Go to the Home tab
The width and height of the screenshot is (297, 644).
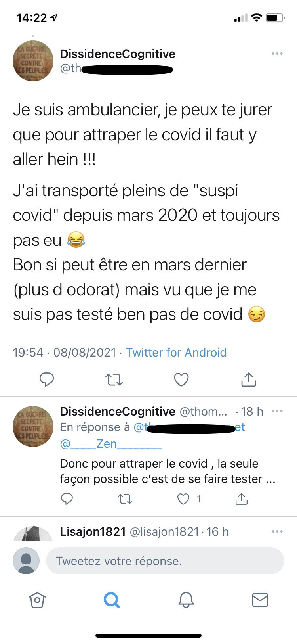pos(37,600)
